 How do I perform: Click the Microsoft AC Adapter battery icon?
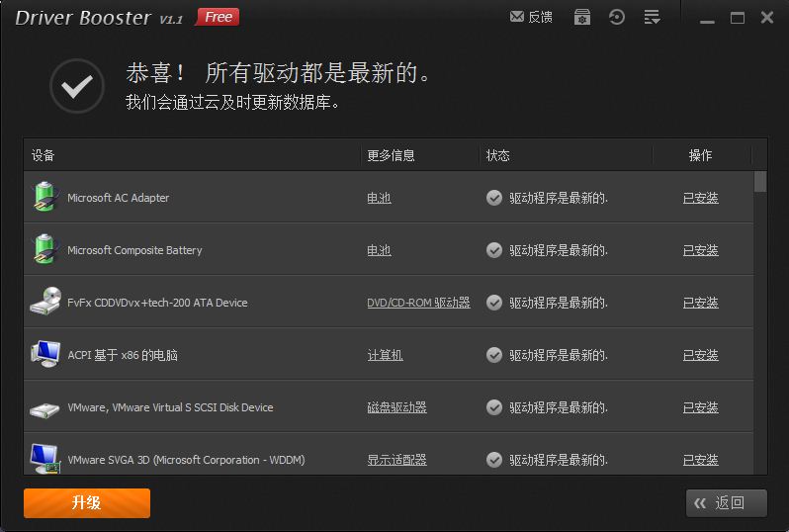point(44,198)
